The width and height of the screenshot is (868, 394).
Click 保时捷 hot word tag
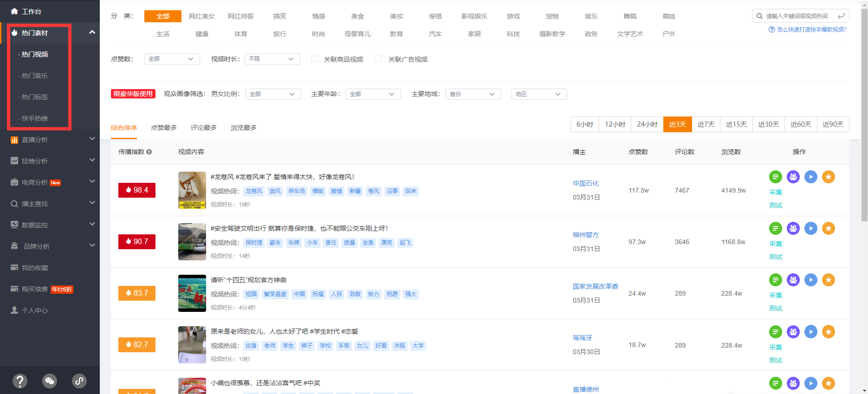[254, 243]
